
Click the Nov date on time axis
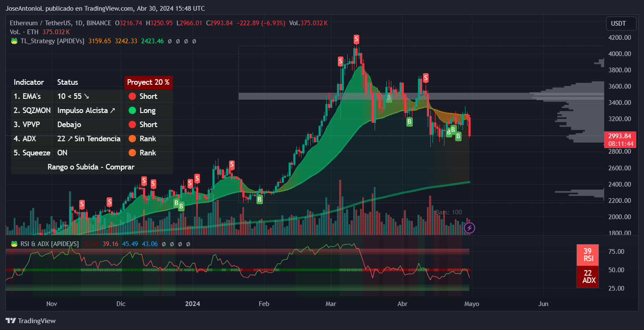(51, 304)
